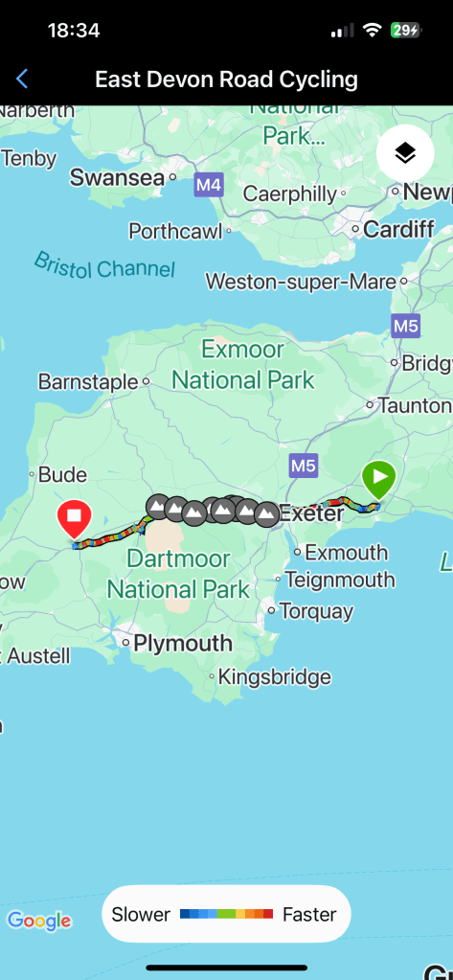The height and width of the screenshot is (980, 453).
Task: Tap the Plymouth city label
Action: point(183,643)
